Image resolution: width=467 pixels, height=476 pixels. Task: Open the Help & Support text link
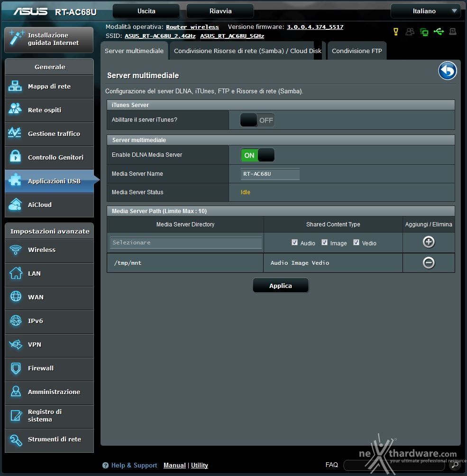[134, 466]
